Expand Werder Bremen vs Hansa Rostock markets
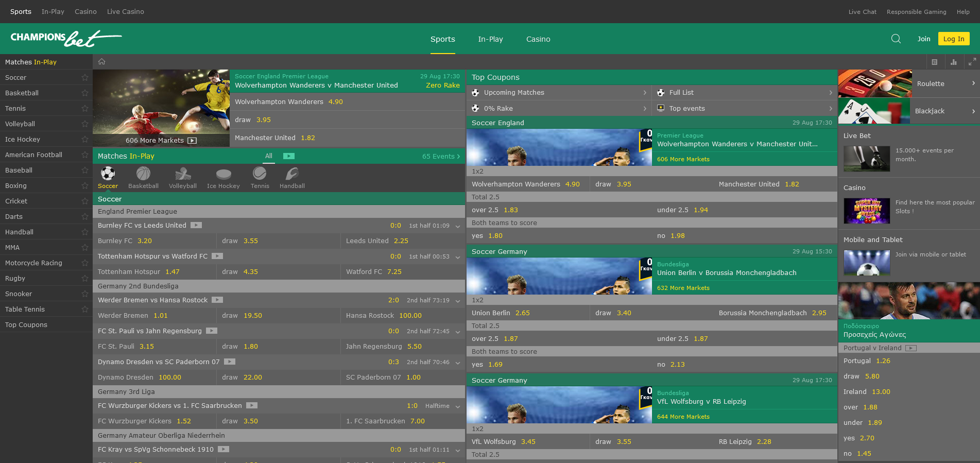This screenshot has height=463, width=980. (x=458, y=301)
